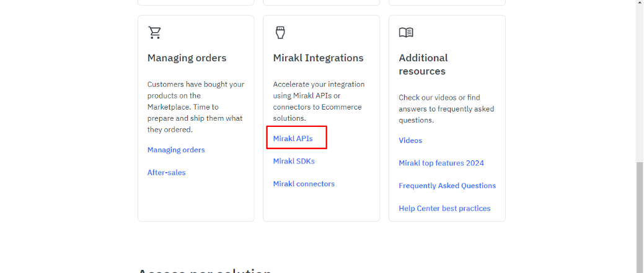The image size is (644, 273).
Task: Open Mirakl top features 2024 link
Action: coord(441,163)
